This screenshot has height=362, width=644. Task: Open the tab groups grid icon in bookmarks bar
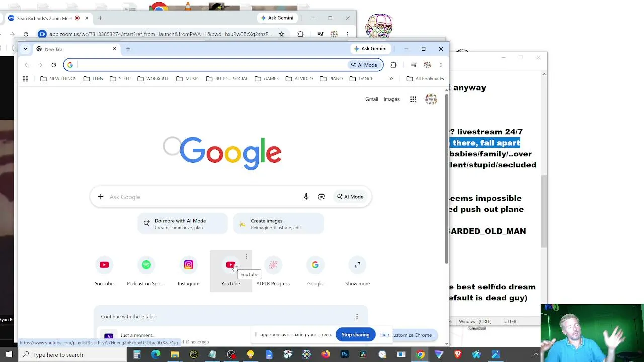pos(25,79)
